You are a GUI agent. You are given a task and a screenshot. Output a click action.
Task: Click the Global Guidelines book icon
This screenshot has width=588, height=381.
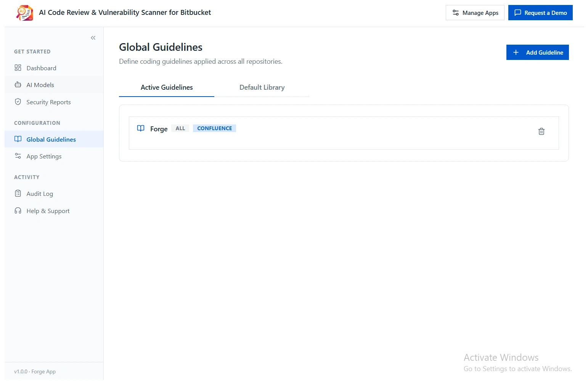(x=18, y=139)
